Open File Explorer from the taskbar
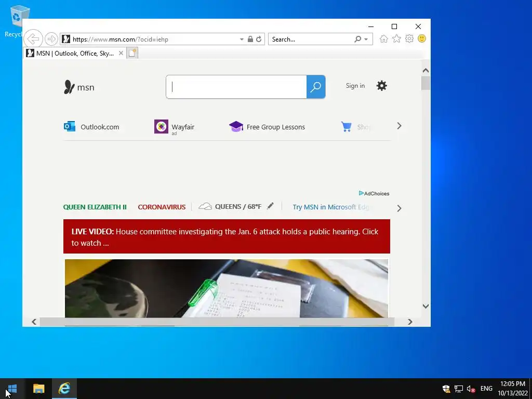Screen dimensions: 532x399 click(38, 389)
